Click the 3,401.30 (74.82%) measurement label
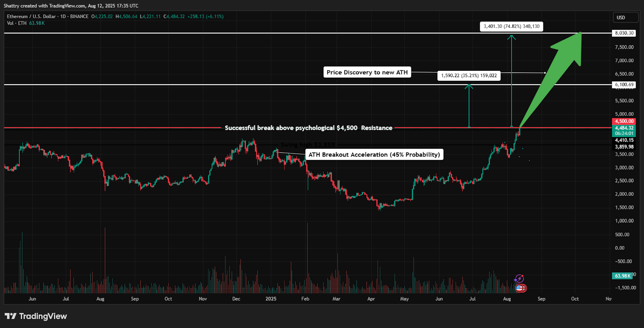The width and height of the screenshot is (644, 328). (x=511, y=27)
